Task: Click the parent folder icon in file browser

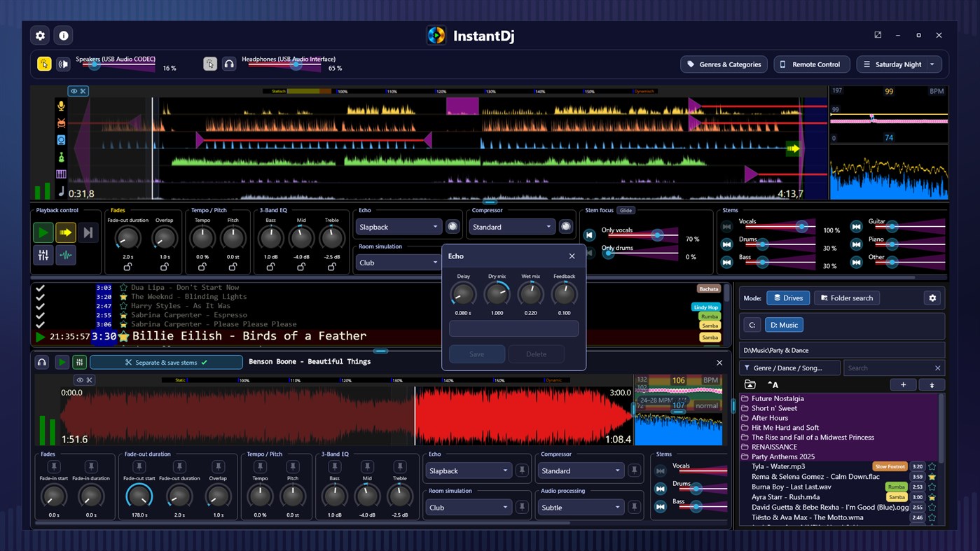Action: point(750,384)
